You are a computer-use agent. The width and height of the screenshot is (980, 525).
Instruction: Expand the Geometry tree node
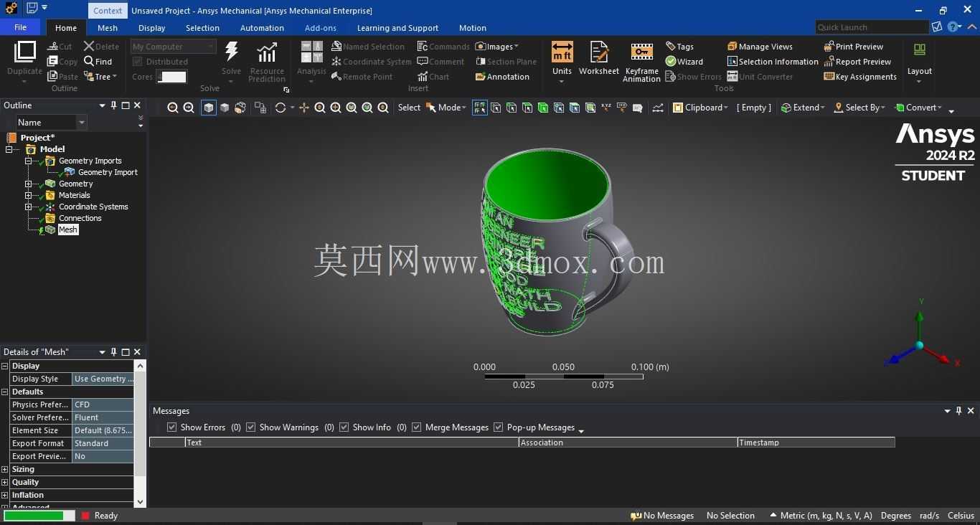tap(29, 184)
